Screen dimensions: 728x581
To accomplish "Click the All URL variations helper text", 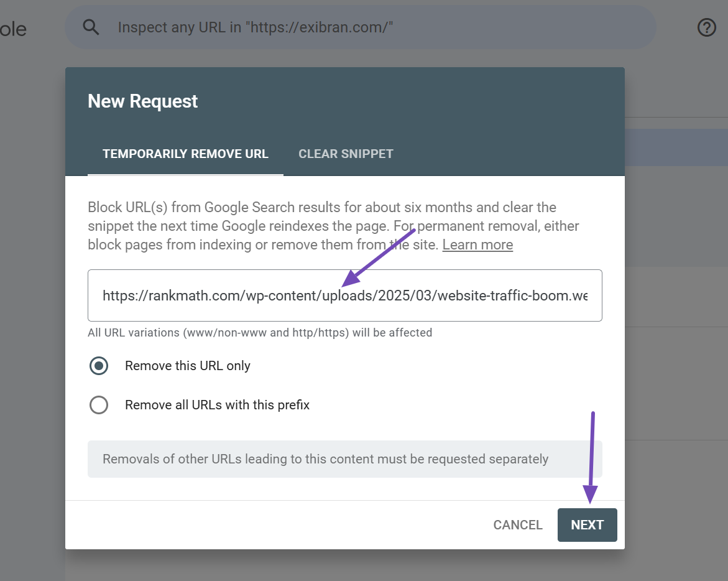I will click(x=260, y=333).
